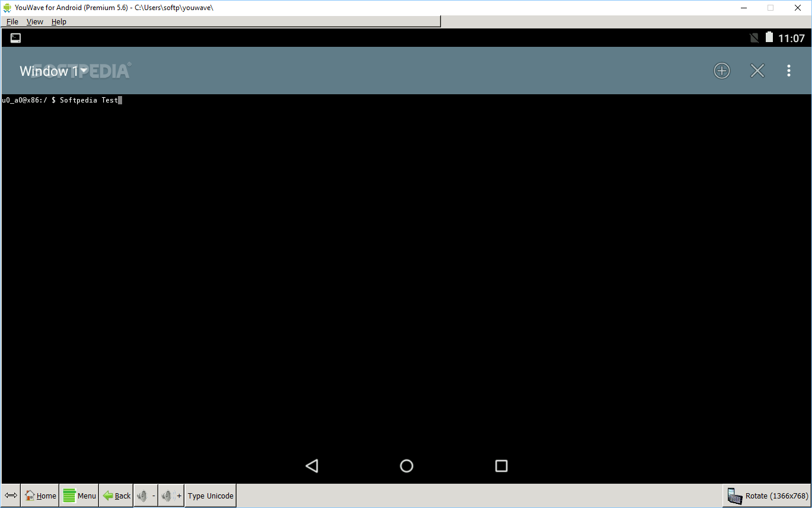Open the View menu
The height and width of the screenshot is (508, 812).
[35, 21]
